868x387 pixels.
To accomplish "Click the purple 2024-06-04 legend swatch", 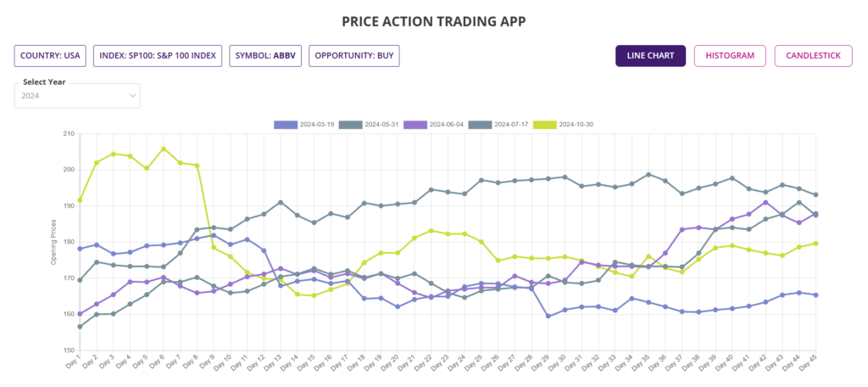I will (x=415, y=125).
